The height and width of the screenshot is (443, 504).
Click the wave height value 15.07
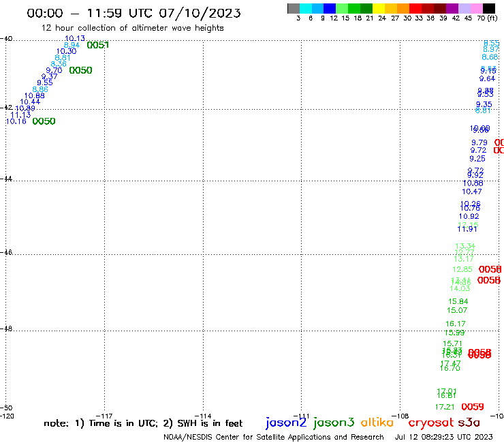click(457, 311)
